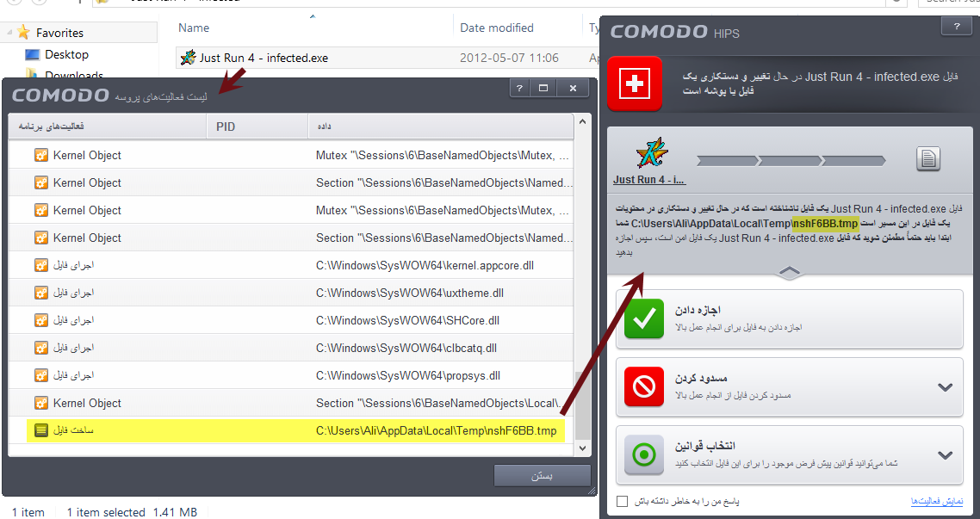Open the نمایش فعالیت‌ها (show activities) link
Viewport: 980px width, 519px height.
937,502
